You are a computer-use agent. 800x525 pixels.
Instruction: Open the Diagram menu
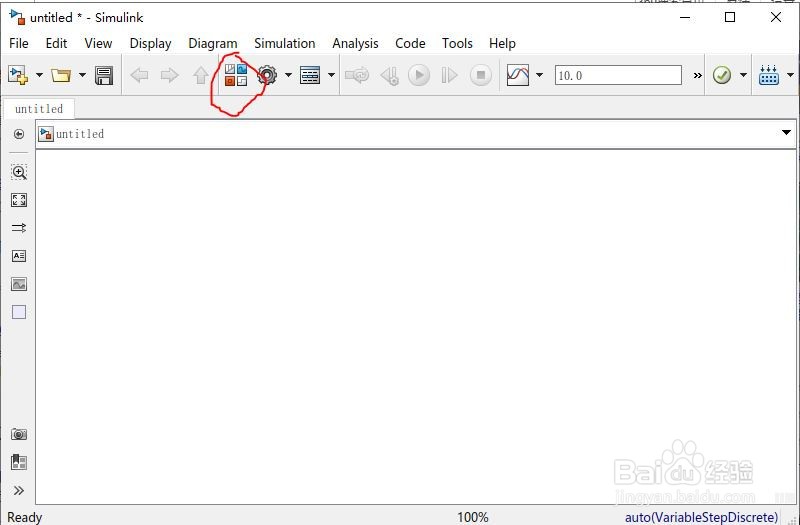point(213,43)
